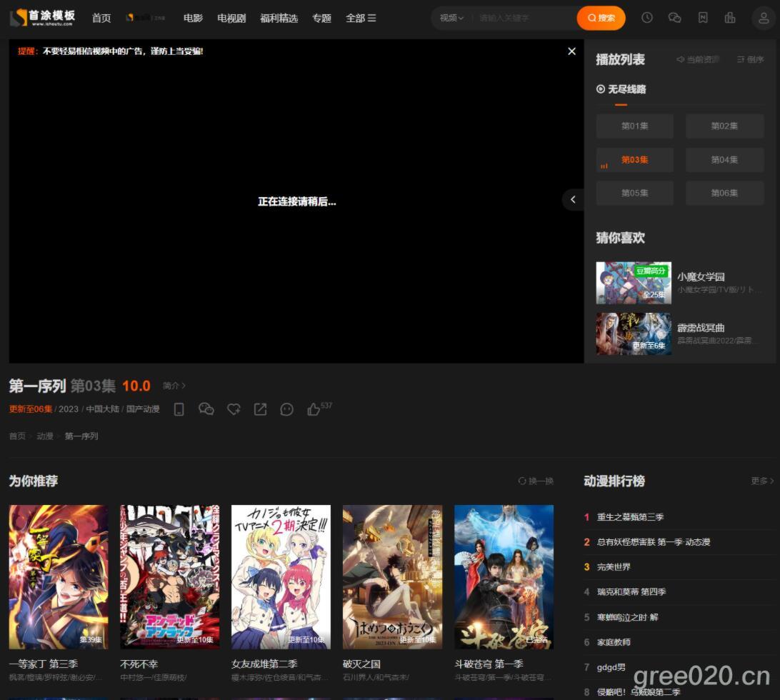Refresh recommendations with 换一换
780x700 pixels.
click(x=538, y=481)
